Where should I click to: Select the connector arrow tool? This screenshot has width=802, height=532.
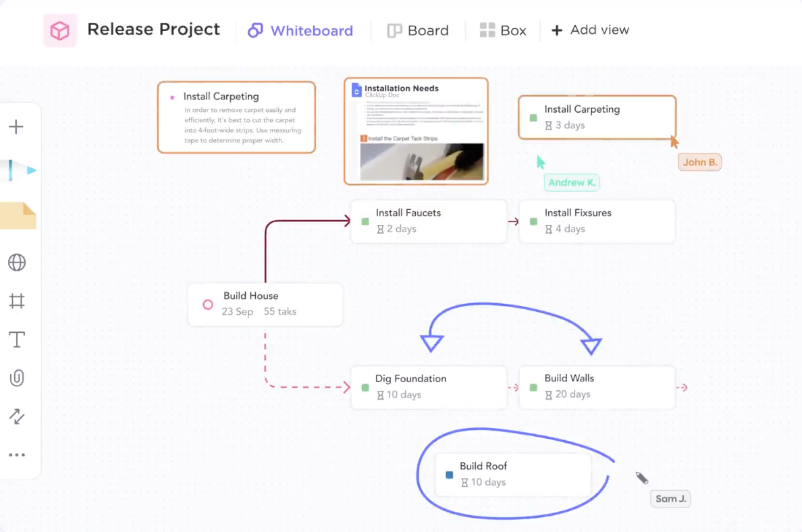(17, 417)
